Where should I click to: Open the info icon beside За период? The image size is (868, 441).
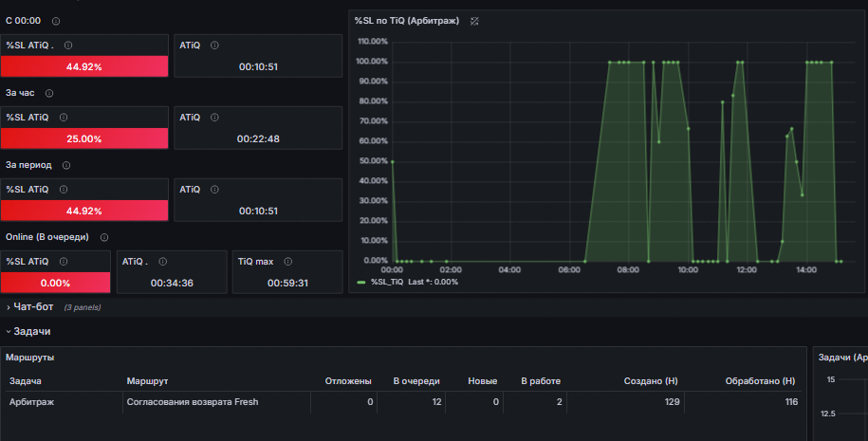click(66, 165)
